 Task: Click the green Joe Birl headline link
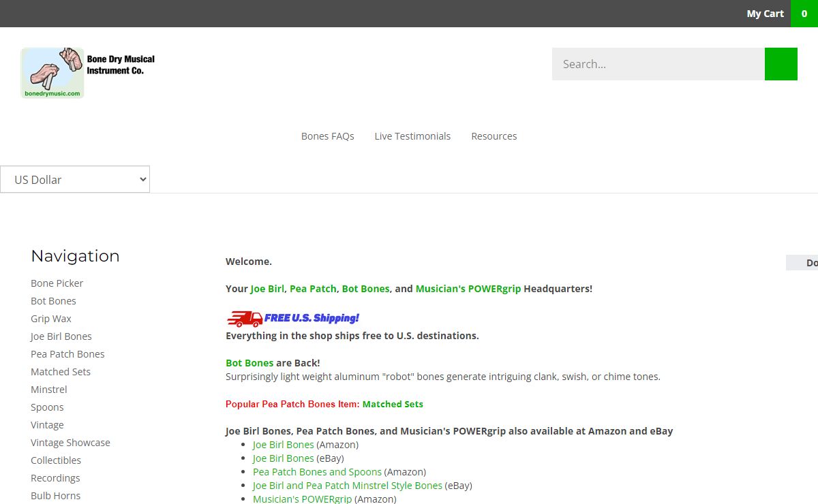coord(267,289)
